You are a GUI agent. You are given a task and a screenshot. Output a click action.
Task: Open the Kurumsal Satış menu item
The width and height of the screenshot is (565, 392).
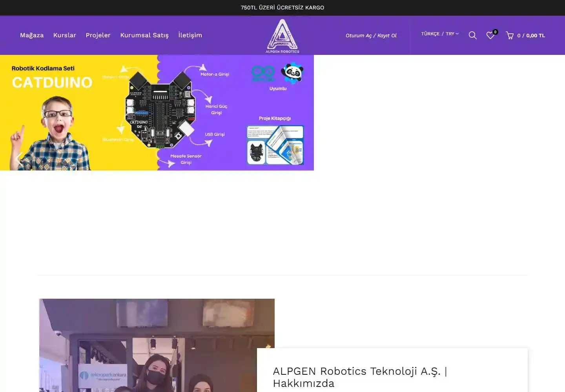(144, 35)
